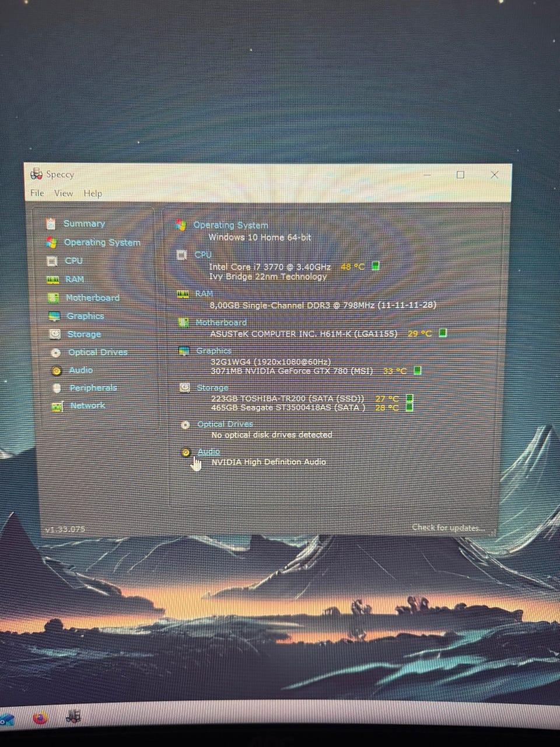Click the CPU heading link in summary
Screen dimensions: 560x747
coord(203,255)
